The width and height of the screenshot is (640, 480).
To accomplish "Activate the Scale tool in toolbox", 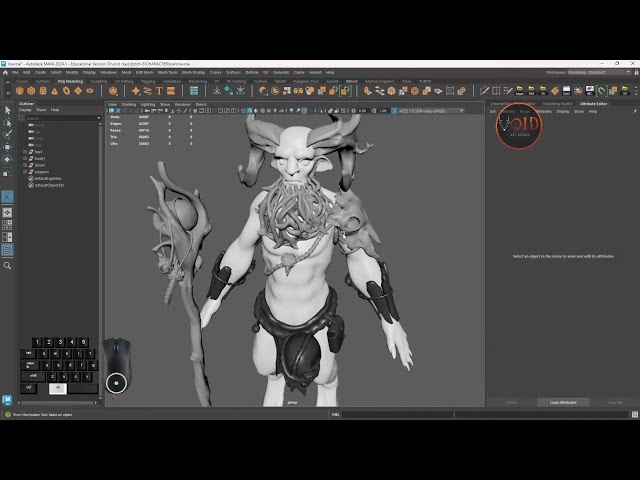I will 7,173.
